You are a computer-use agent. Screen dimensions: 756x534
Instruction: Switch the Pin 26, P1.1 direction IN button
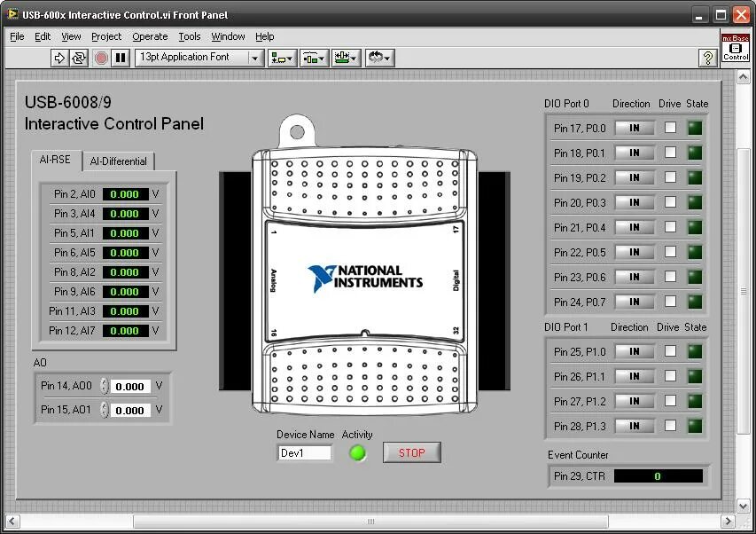point(635,376)
